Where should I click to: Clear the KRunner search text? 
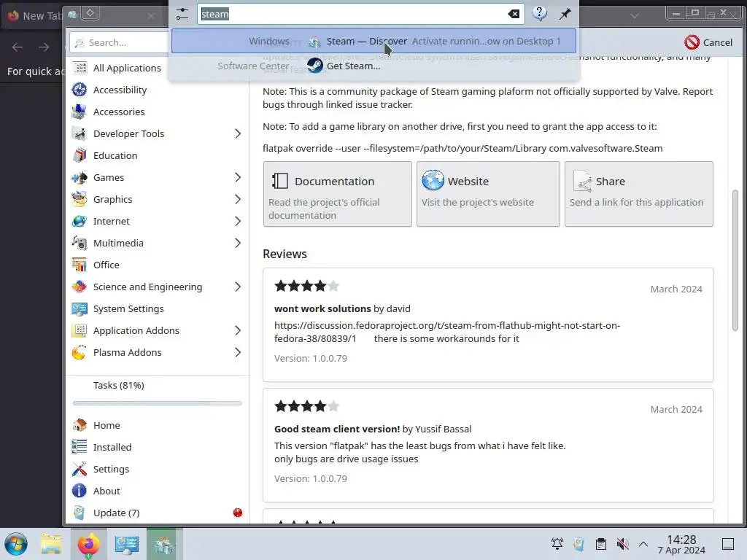514,14
